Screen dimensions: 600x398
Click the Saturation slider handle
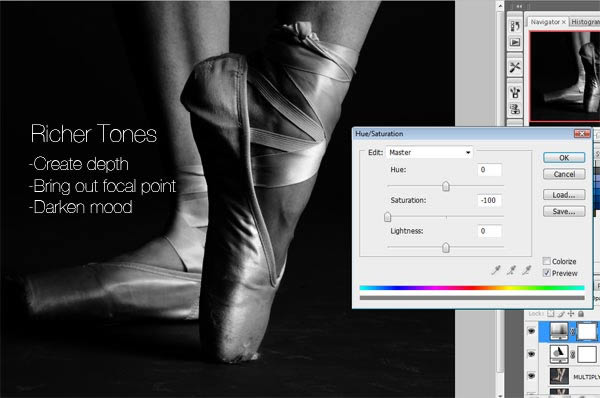click(x=387, y=217)
